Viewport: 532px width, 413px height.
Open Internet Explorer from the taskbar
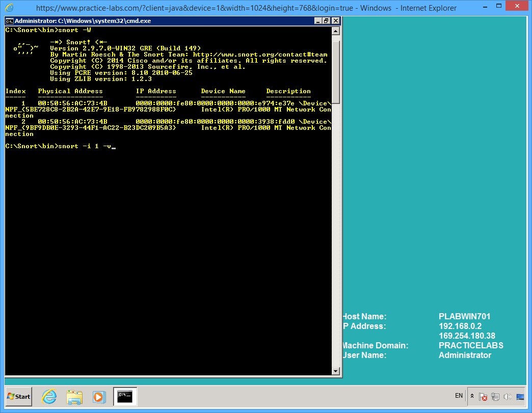point(49,397)
